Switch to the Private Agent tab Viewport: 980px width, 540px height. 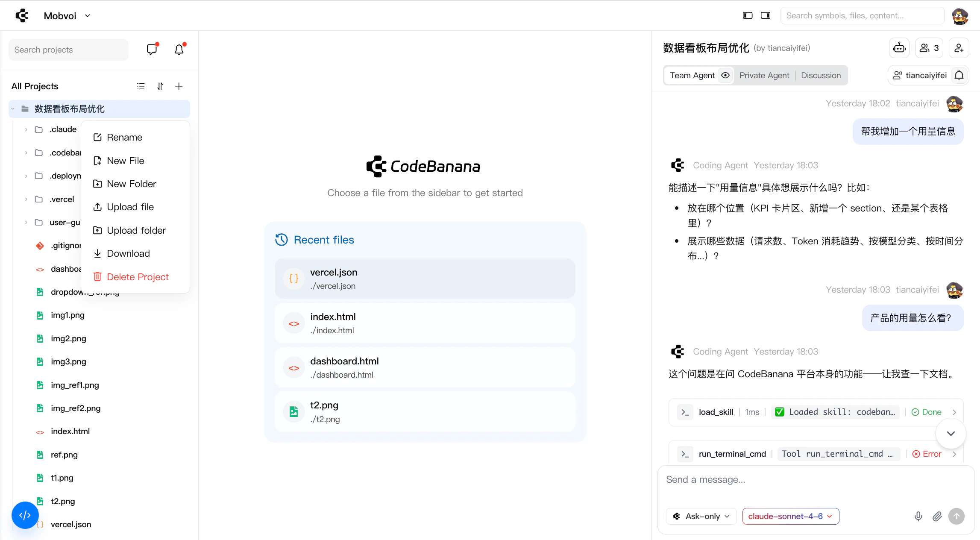pos(764,75)
